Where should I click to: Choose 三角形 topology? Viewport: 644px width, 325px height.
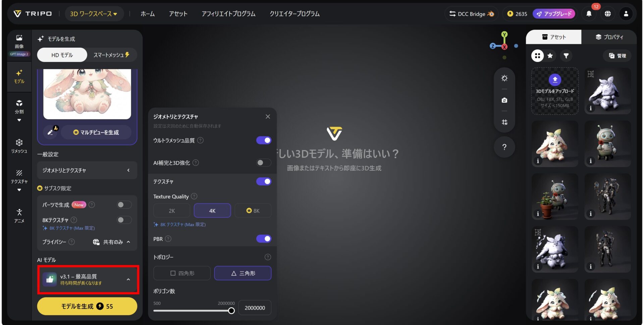(243, 273)
